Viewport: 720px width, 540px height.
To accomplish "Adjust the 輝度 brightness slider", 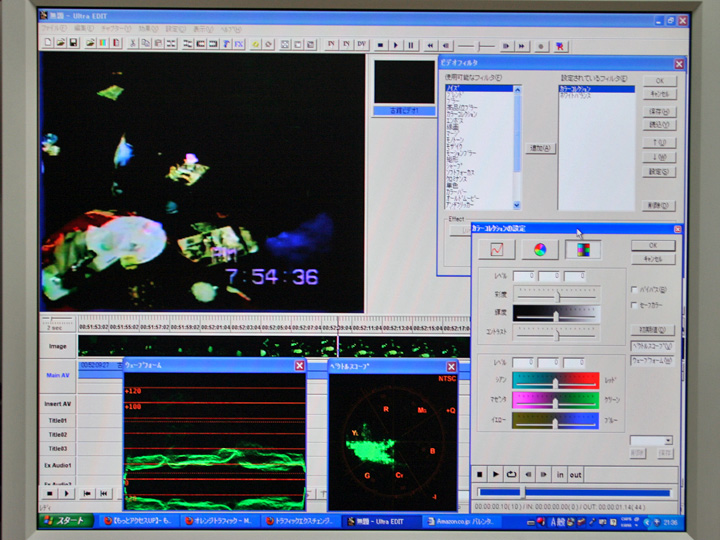I will click(x=557, y=314).
